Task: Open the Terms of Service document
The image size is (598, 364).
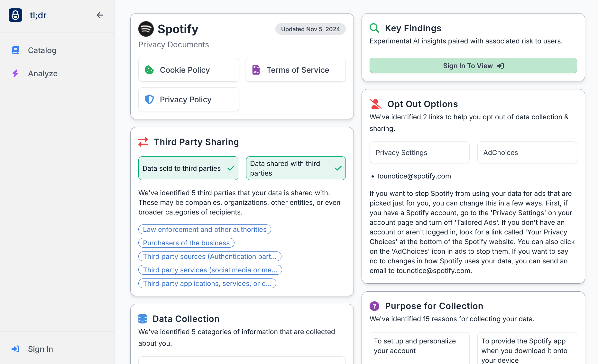Action: pyautogui.click(x=295, y=70)
